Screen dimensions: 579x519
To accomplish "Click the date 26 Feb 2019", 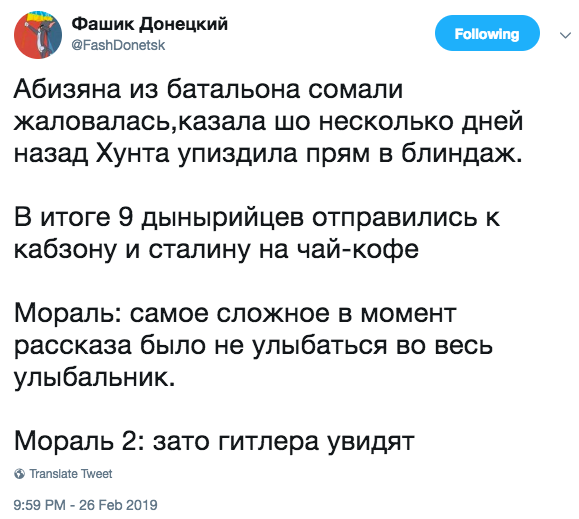I will click(x=118, y=505).
